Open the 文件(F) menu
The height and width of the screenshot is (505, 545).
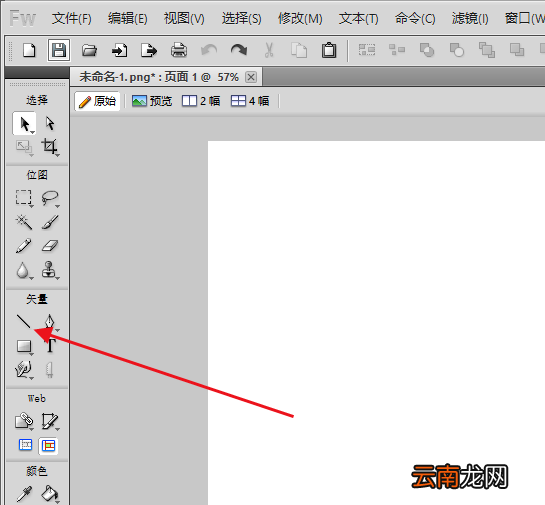pyautogui.click(x=72, y=18)
